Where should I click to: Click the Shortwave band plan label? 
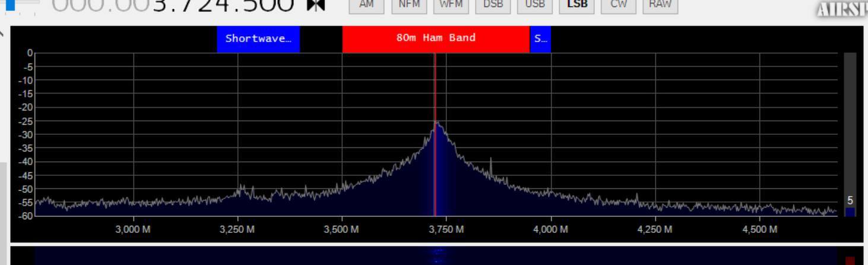click(258, 39)
